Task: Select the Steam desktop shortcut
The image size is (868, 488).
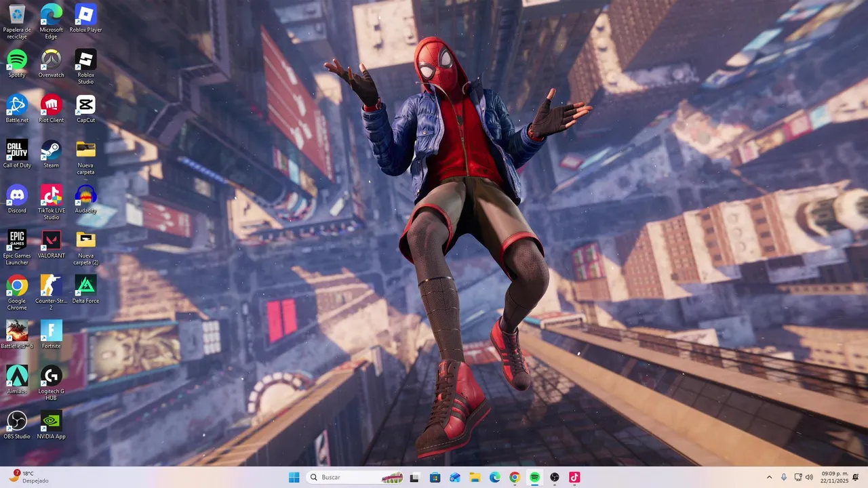Action: tap(51, 155)
